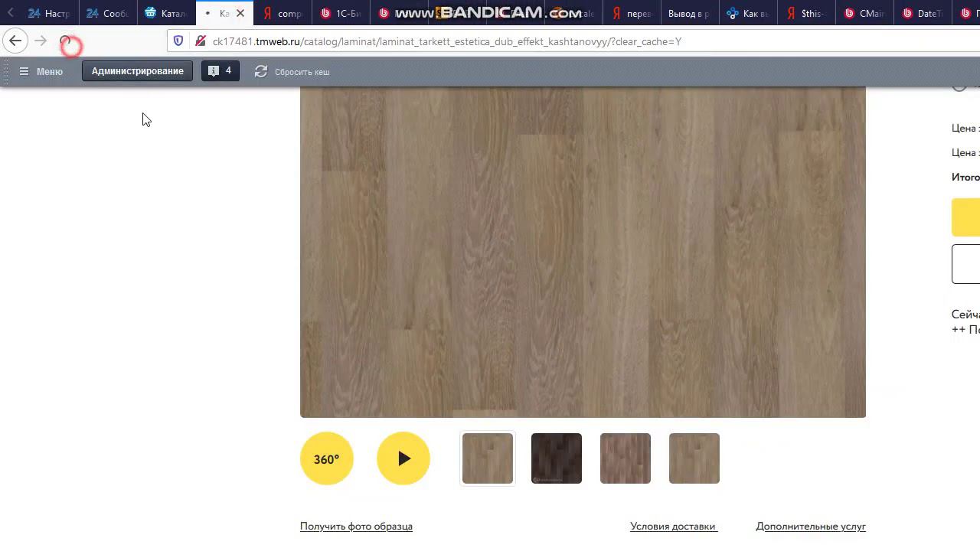Click the yellow buy button on the right
Viewport: 980px width, 551px height.
pos(966,217)
